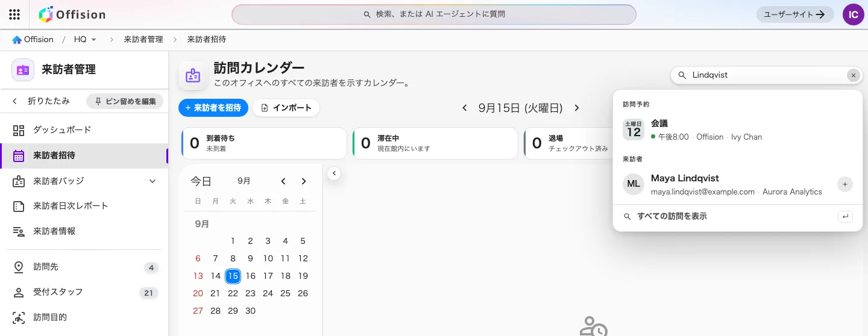Select September 12 in mini calendar
868x336 pixels.
tap(303, 258)
